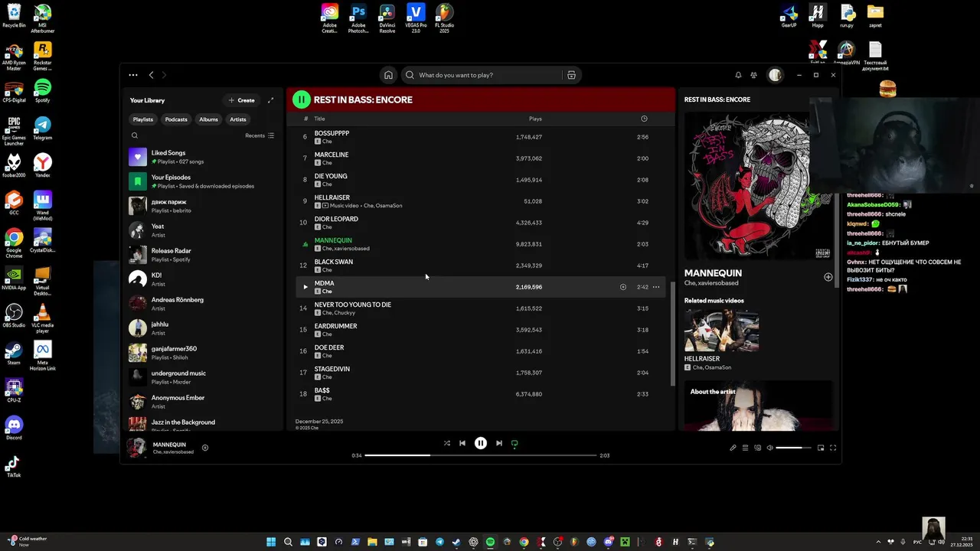The height and width of the screenshot is (551, 980).
Task: Open the Queue icon in player bar
Action: pos(745,448)
